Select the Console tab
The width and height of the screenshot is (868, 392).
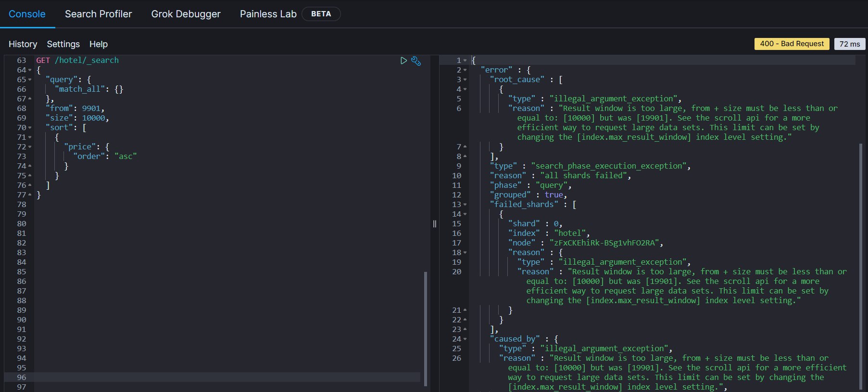27,14
